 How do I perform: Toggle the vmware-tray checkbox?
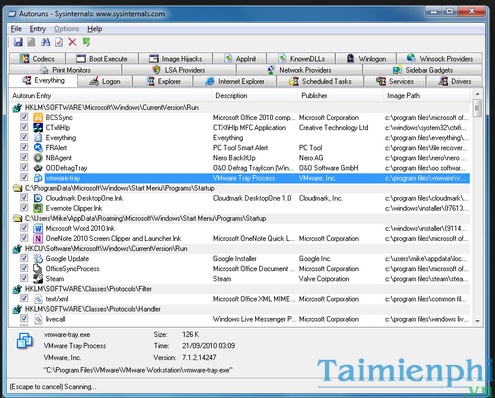[24, 177]
